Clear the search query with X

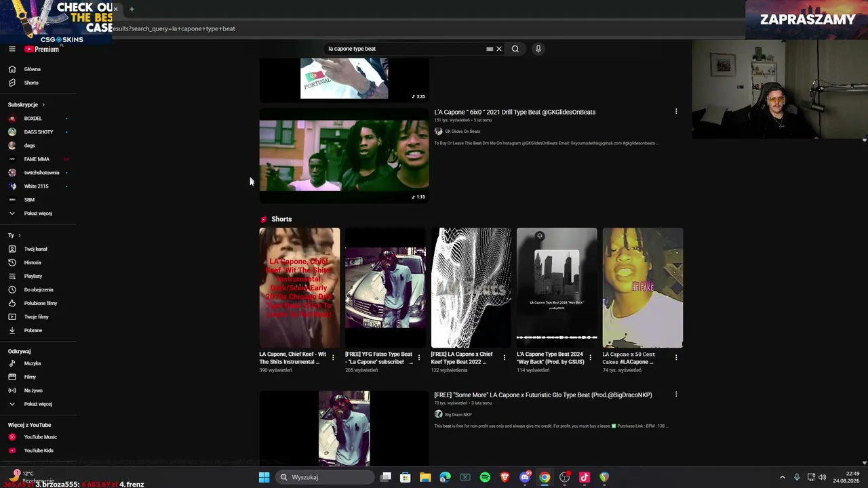(499, 49)
